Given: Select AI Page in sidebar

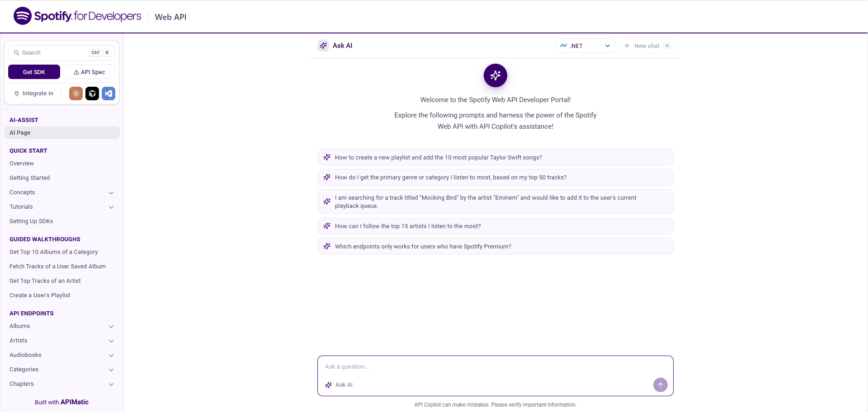Looking at the screenshot, I should [62, 133].
